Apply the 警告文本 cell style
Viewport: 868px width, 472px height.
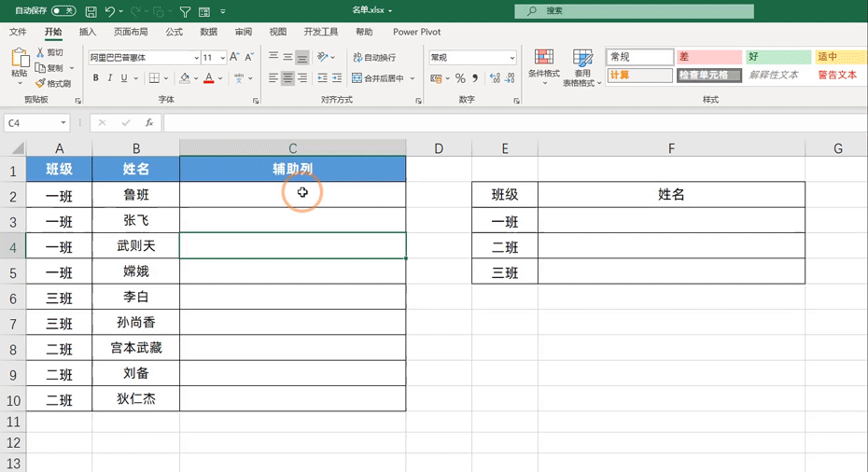pyautogui.click(x=839, y=75)
